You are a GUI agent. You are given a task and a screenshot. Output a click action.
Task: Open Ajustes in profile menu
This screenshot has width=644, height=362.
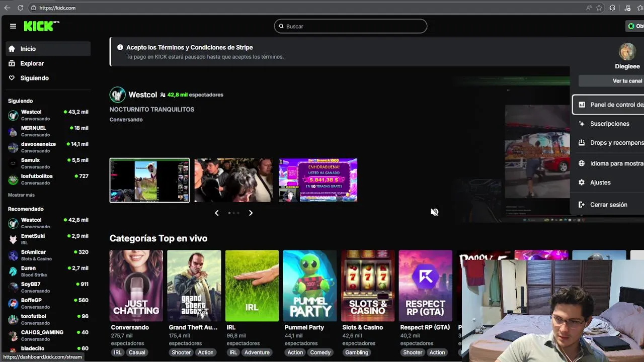tap(608, 183)
